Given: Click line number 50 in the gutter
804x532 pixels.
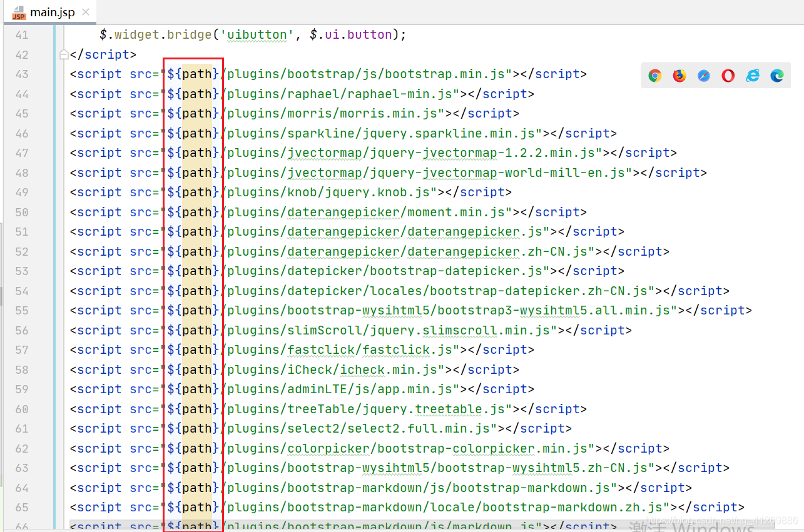Looking at the screenshot, I should click(21, 212).
